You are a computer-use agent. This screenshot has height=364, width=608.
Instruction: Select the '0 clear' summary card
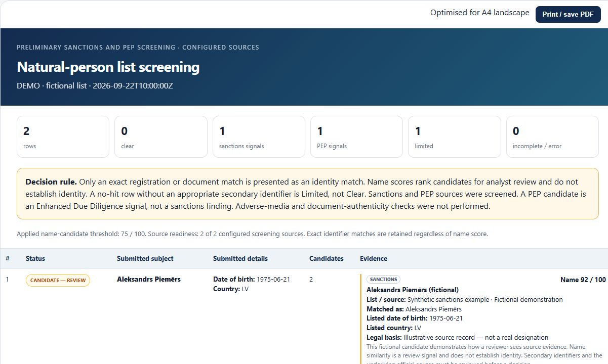161,137
